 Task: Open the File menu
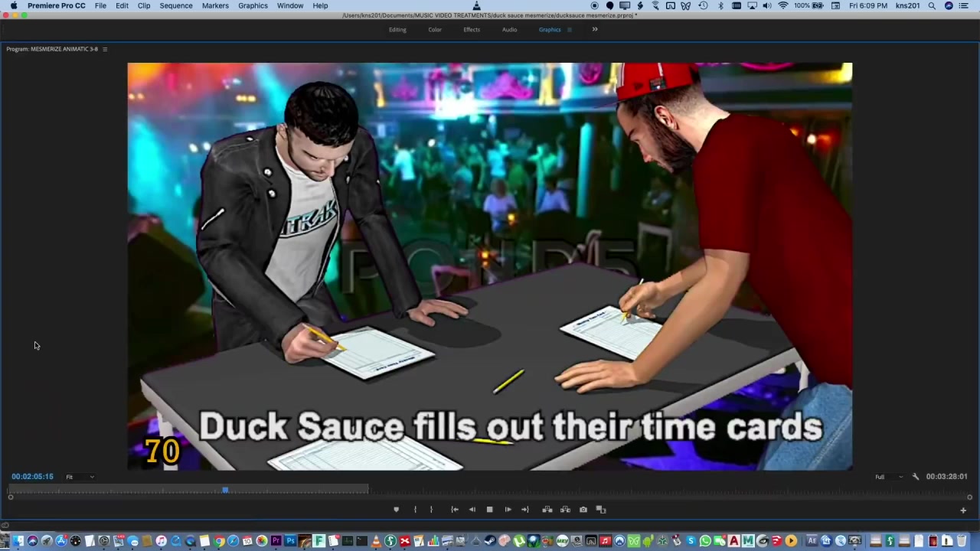tap(100, 5)
